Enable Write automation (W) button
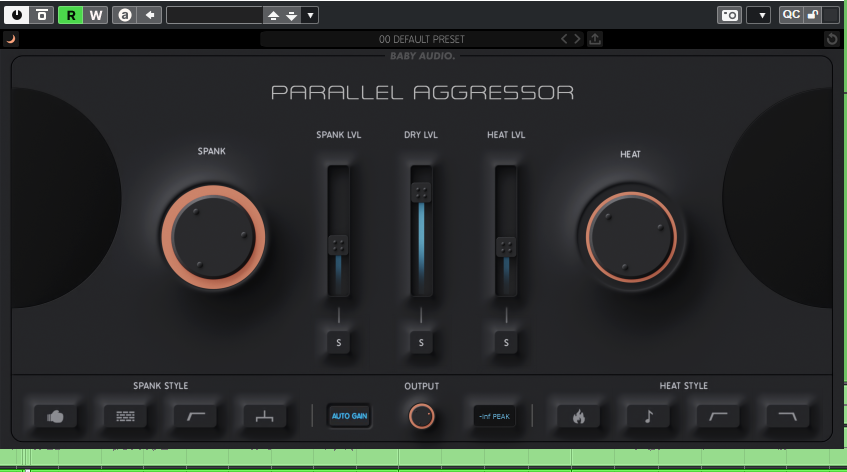Image resolution: width=847 pixels, height=472 pixels. (x=96, y=15)
